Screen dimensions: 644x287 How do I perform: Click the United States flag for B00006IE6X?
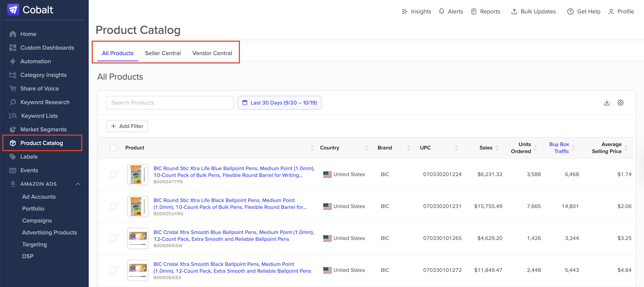coord(327,270)
